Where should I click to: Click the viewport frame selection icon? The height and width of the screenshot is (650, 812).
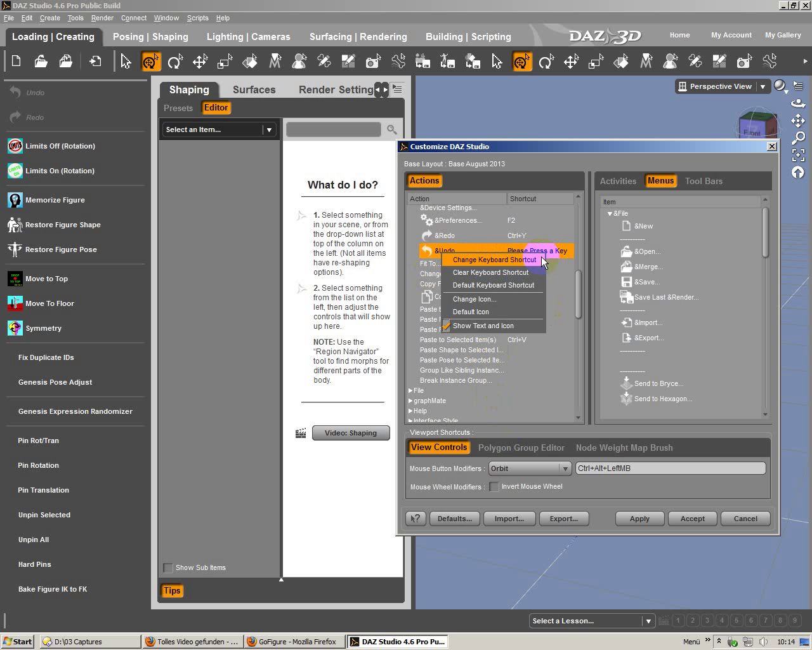[x=798, y=155]
